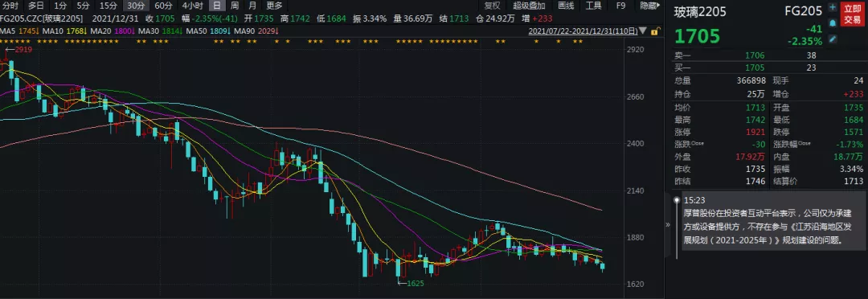Click the MA20 1800 indicator label
This screenshot has height=299, width=868.
point(113,31)
